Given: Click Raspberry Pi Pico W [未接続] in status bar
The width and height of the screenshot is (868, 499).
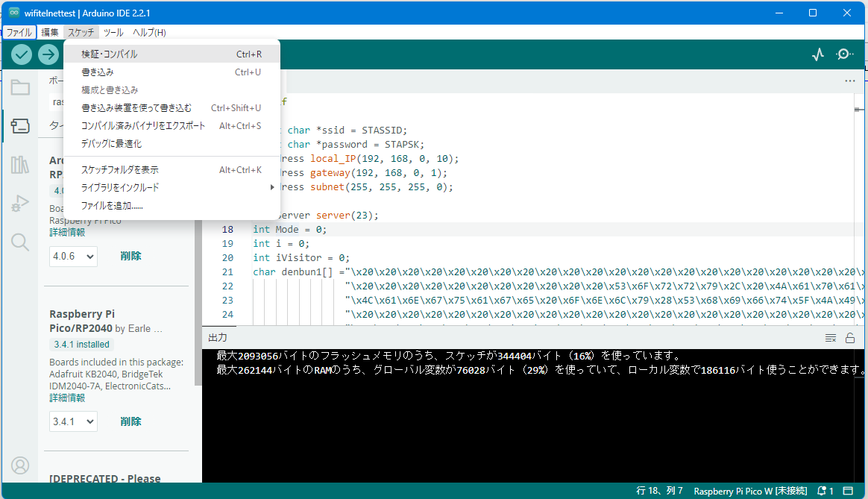Looking at the screenshot, I should tap(750, 491).
